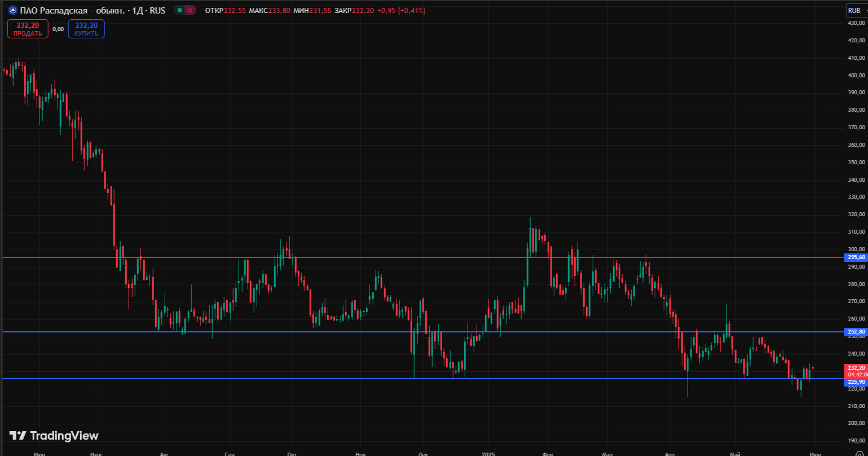The image size is (868, 456).
Task: Click the Raspadskaya symbol logo icon
Action: coord(11,11)
